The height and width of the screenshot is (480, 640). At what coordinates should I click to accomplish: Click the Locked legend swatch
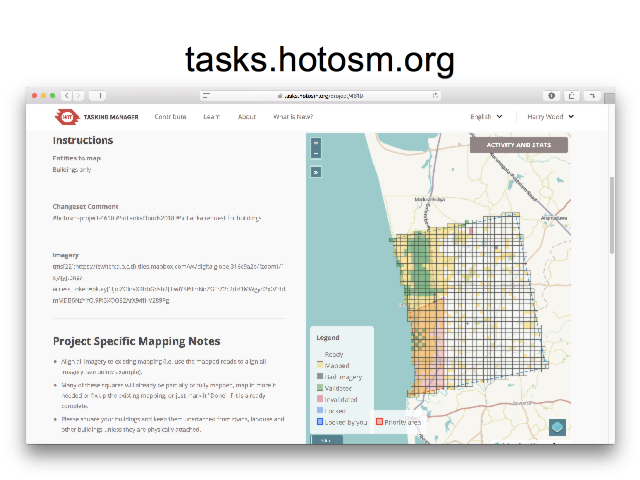pyautogui.click(x=320, y=410)
